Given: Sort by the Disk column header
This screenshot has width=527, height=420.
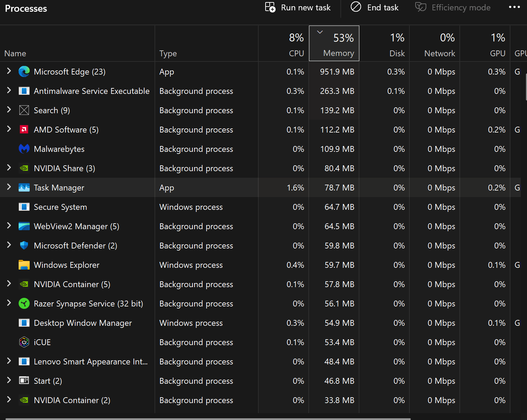Looking at the screenshot, I should [384, 43].
